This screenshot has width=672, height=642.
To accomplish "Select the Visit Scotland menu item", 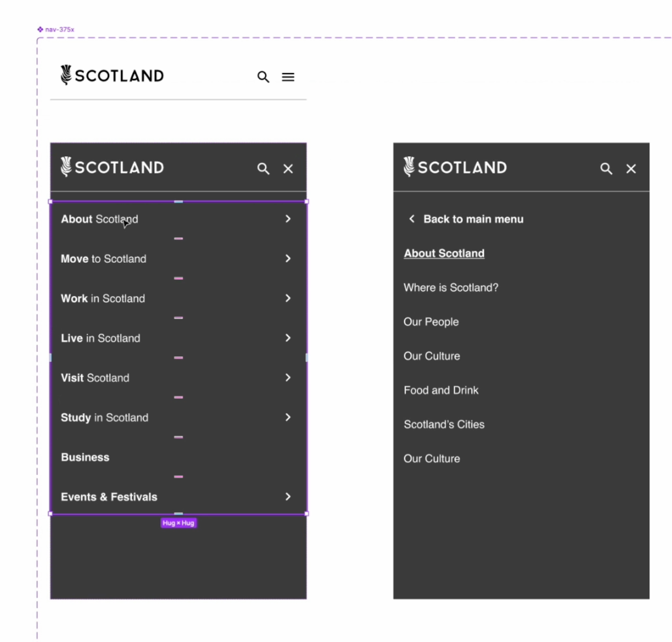I will pyautogui.click(x=95, y=378).
